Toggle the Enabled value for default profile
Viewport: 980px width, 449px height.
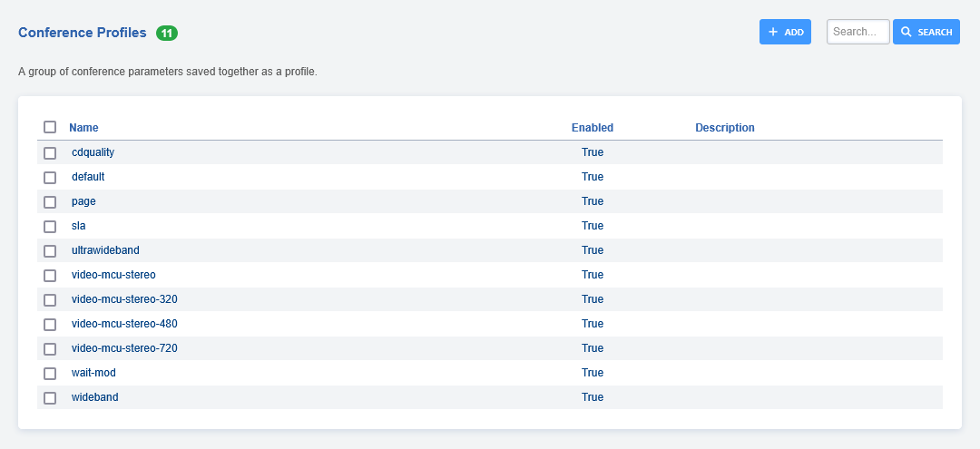click(x=592, y=177)
